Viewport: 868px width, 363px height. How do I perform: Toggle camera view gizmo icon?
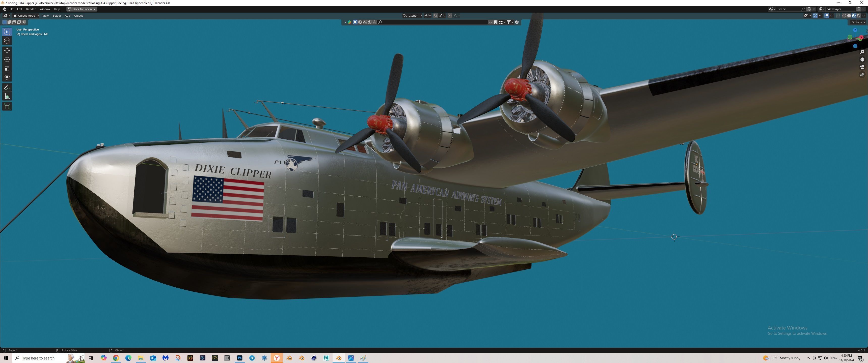(862, 67)
